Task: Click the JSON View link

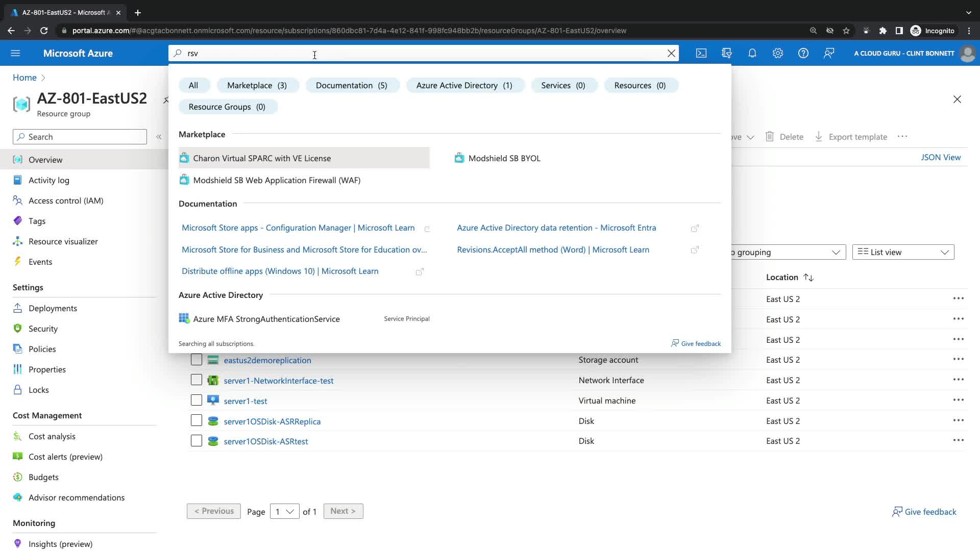Action: coord(940,157)
